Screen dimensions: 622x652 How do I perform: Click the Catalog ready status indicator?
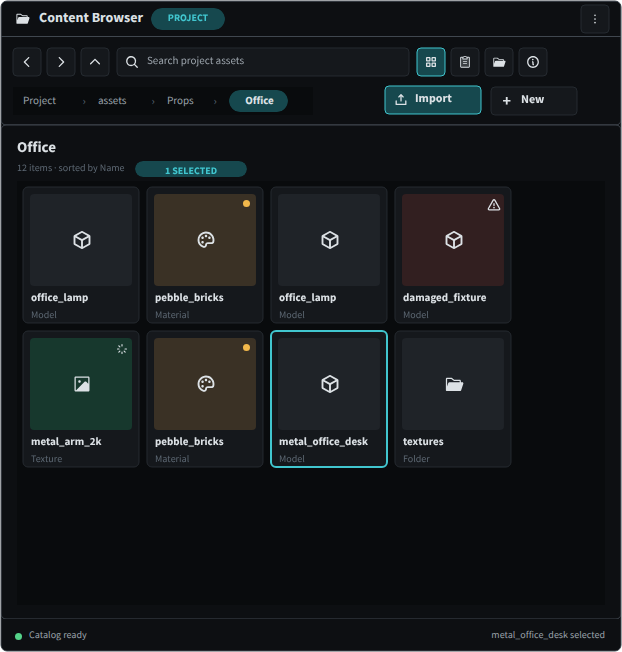(x=51, y=635)
